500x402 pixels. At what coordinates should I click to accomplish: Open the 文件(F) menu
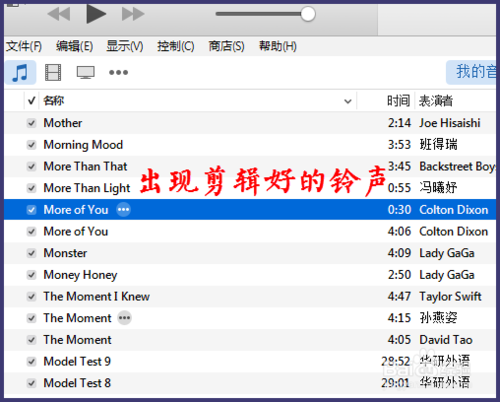[24, 46]
